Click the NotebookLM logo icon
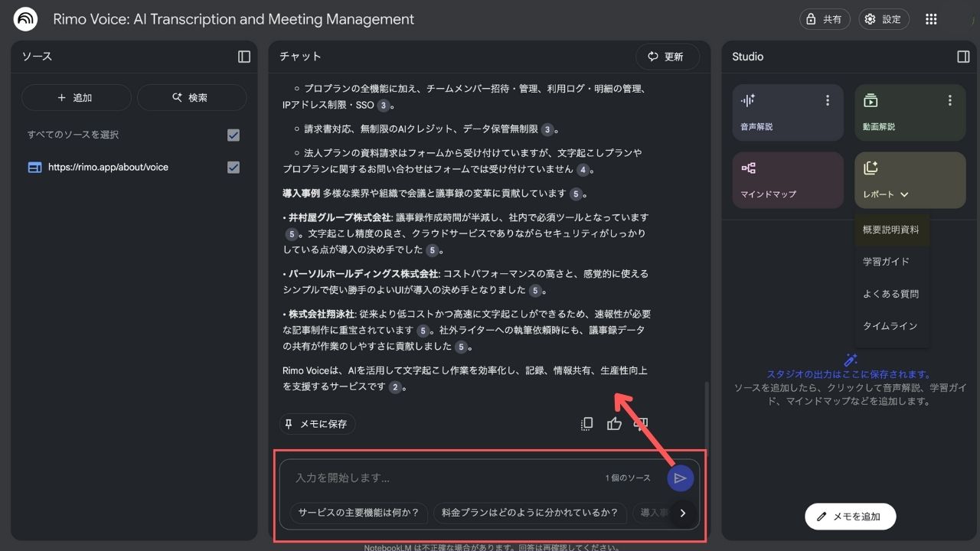The width and height of the screenshot is (980, 551). (25, 19)
